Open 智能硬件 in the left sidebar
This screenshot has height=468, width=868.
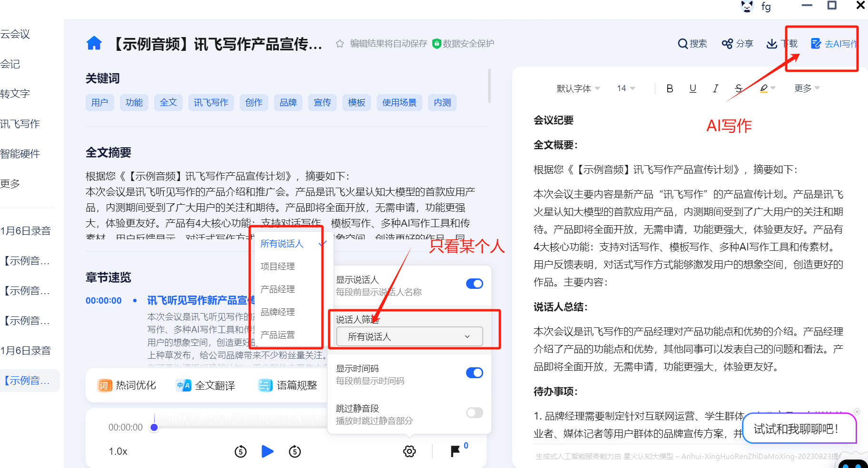[x=20, y=154]
